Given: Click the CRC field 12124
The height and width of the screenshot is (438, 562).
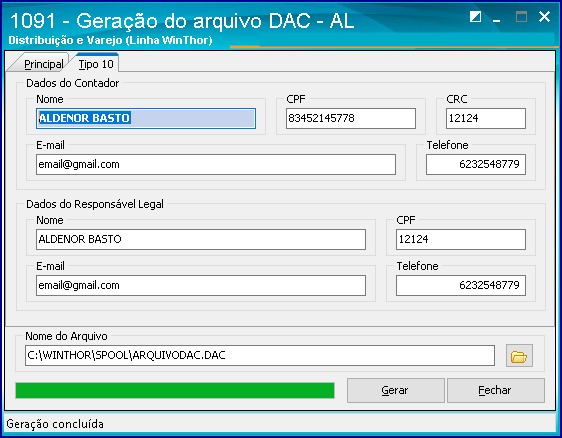Looking at the screenshot, I should [486, 118].
